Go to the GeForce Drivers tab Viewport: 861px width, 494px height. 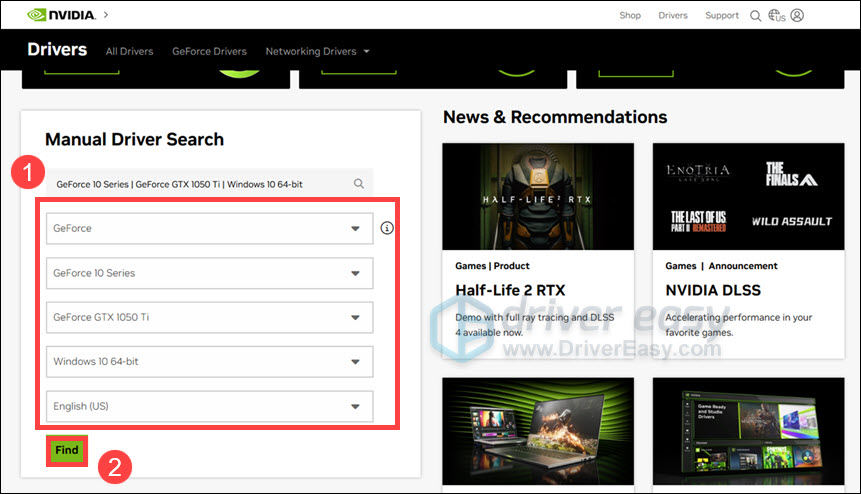(x=209, y=51)
